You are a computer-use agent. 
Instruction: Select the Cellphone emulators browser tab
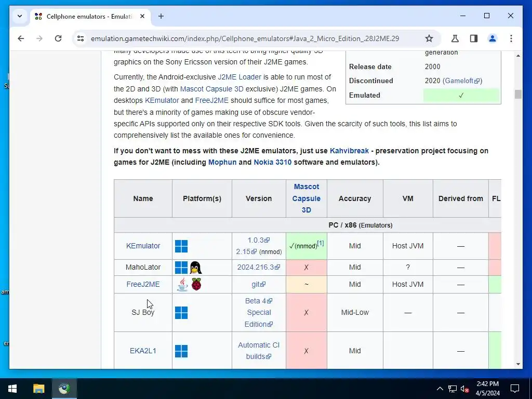(x=90, y=16)
